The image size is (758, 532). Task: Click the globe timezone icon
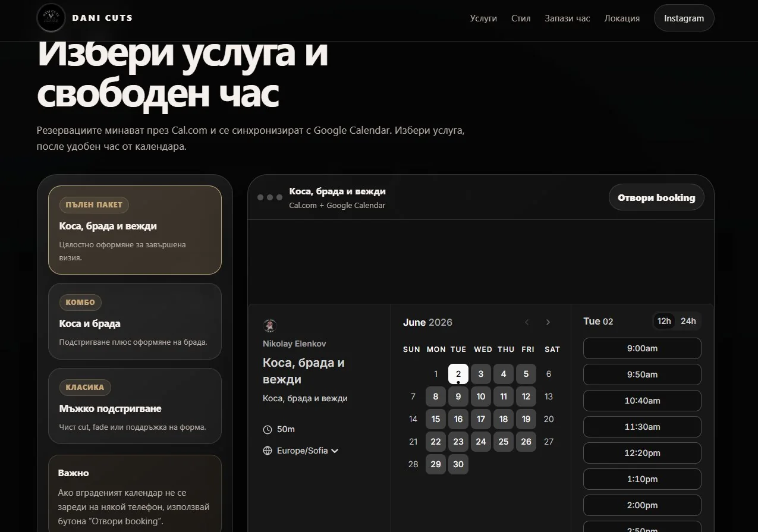point(268,451)
